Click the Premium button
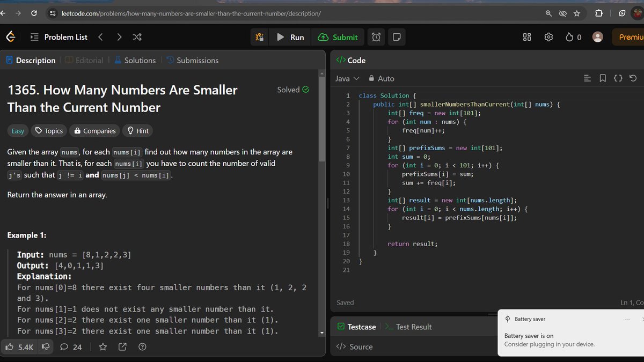The image size is (644, 362). [628, 37]
